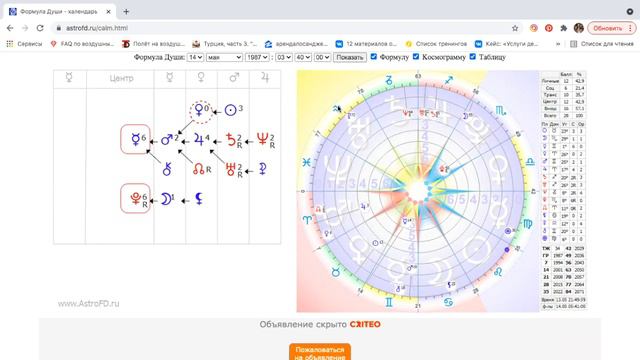Click the Mercury symbol in the red box

coord(136,140)
